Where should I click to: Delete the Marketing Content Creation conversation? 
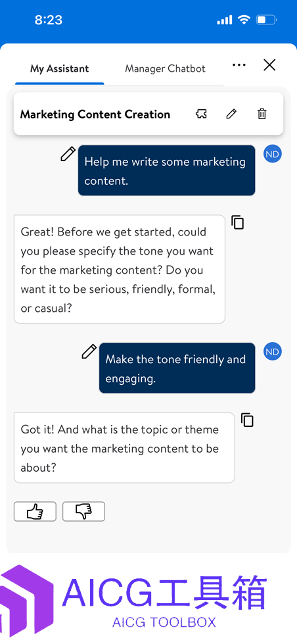[262, 114]
